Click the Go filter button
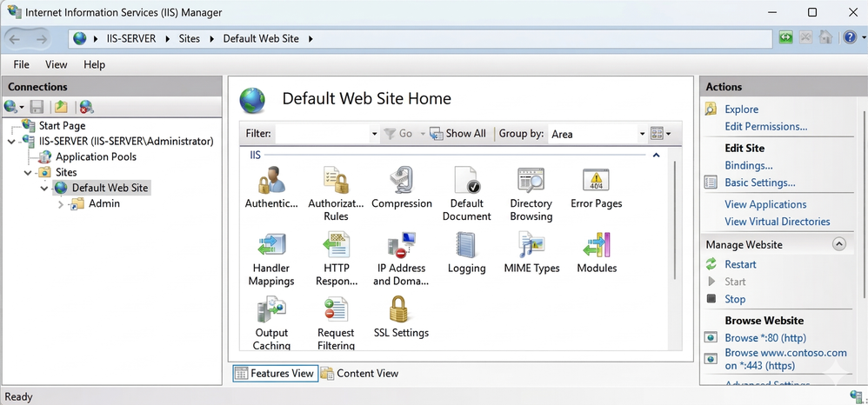868x405 pixels. [398, 134]
